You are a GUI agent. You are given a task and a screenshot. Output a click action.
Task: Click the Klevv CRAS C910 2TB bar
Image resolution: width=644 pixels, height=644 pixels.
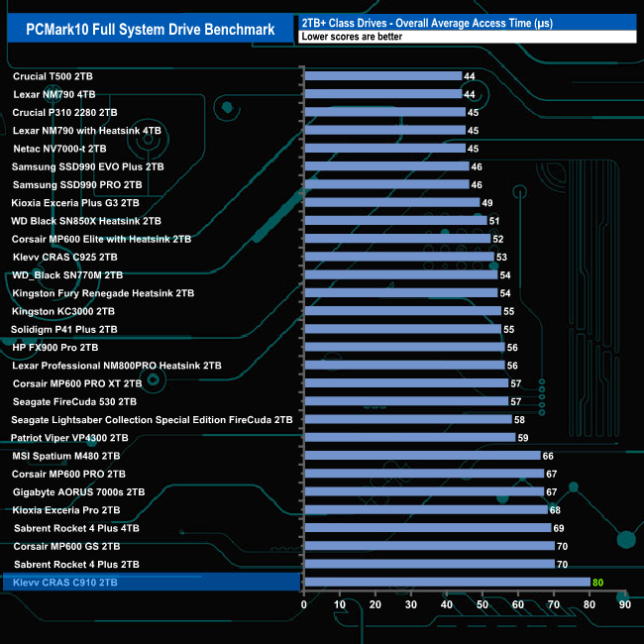tap(448, 582)
